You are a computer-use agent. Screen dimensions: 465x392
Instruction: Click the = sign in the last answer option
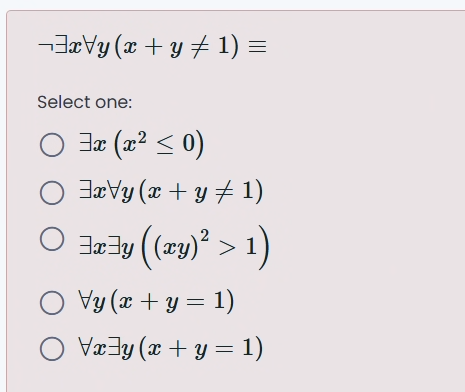tap(224, 349)
